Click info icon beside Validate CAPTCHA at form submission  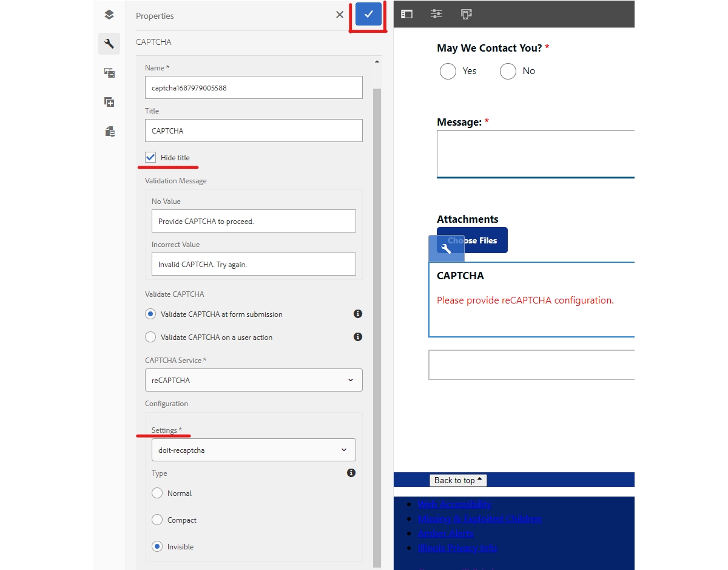(x=358, y=314)
